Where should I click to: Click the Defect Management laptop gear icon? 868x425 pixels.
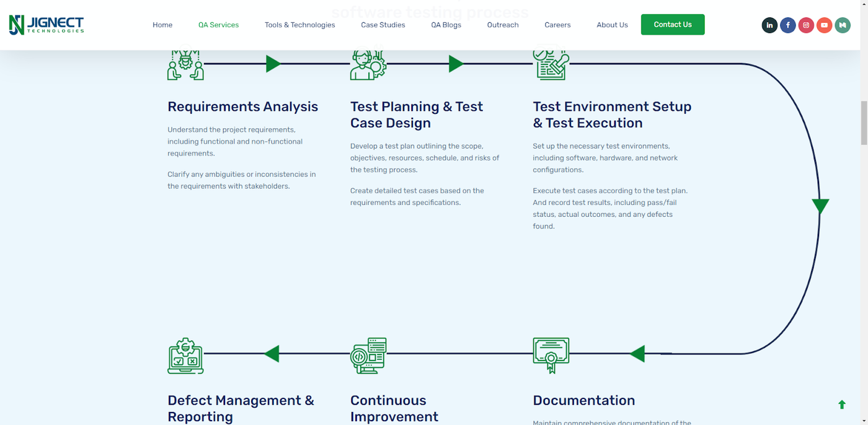pyautogui.click(x=185, y=356)
